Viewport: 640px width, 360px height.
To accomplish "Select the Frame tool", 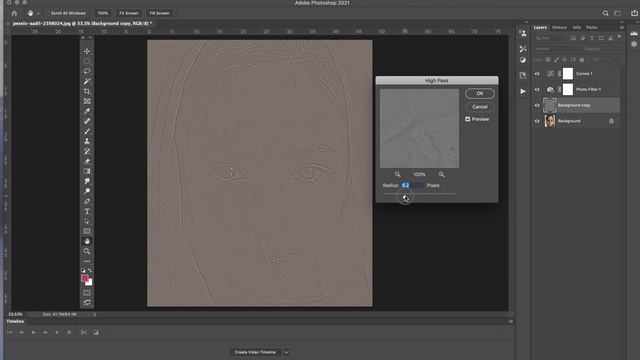I will click(87, 101).
